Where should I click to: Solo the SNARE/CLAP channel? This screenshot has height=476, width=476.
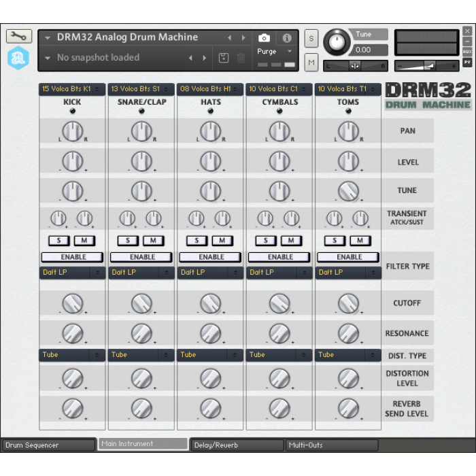point(128,241)
